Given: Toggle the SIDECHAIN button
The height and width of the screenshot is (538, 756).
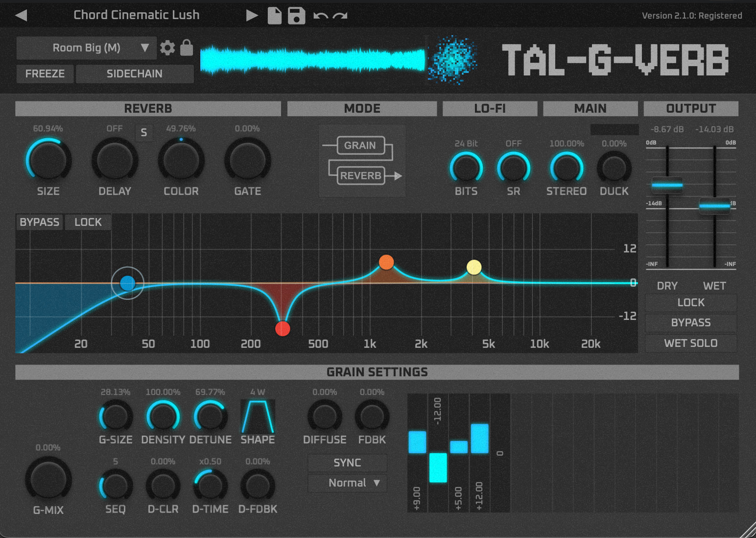Looking at the screenshot, I should 135,73.
